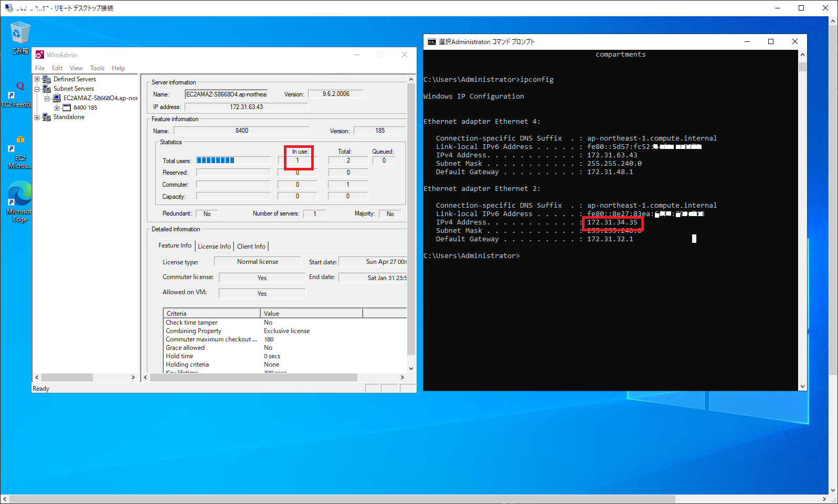Collapse the Subnet Servers node
This screenshot has height=504, width=838.
tap(37, 89)
